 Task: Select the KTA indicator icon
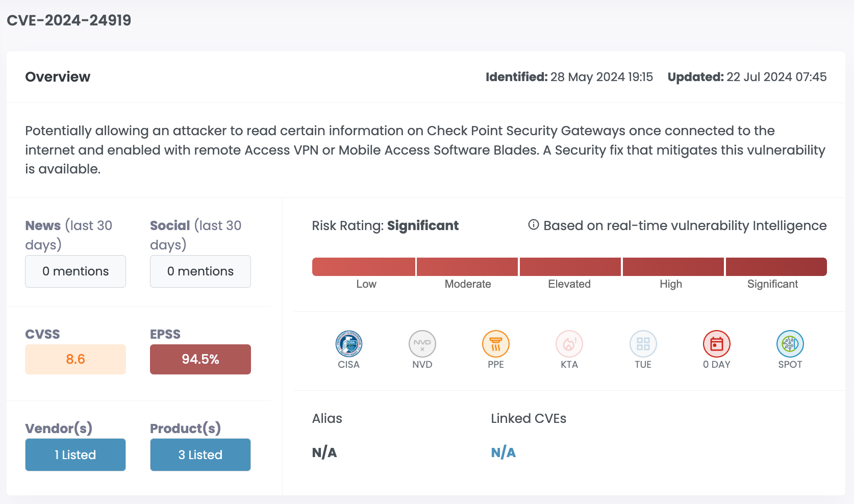point(569,344)
